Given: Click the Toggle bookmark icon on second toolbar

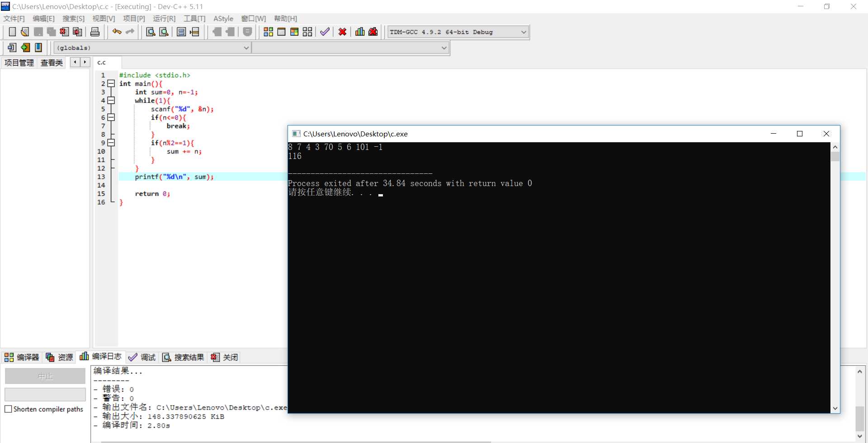Looking at the screenshot, I should [x=25, y=47].
